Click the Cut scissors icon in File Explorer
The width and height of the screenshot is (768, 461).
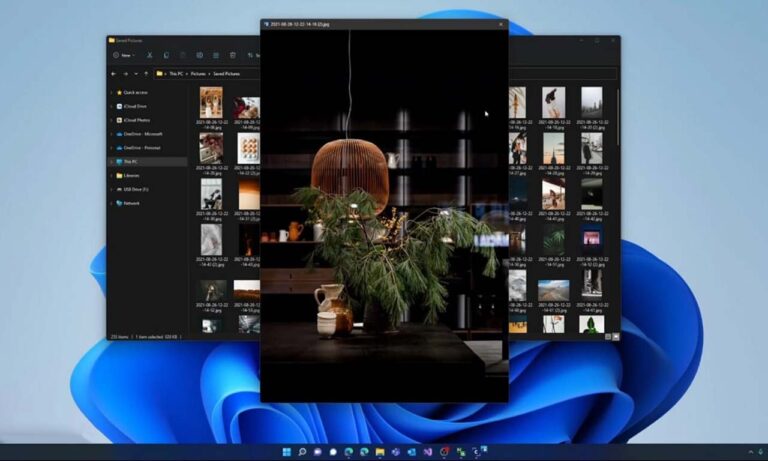click(149, 55)
